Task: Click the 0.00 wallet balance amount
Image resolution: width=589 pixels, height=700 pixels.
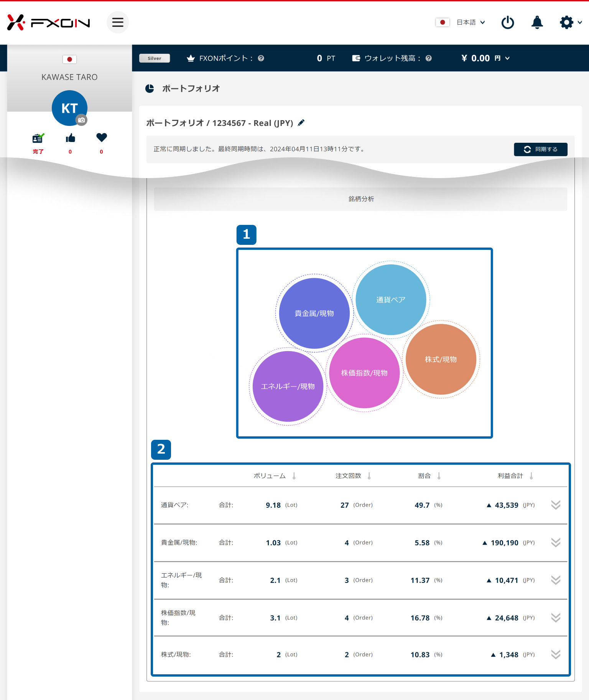Action: 480,58
